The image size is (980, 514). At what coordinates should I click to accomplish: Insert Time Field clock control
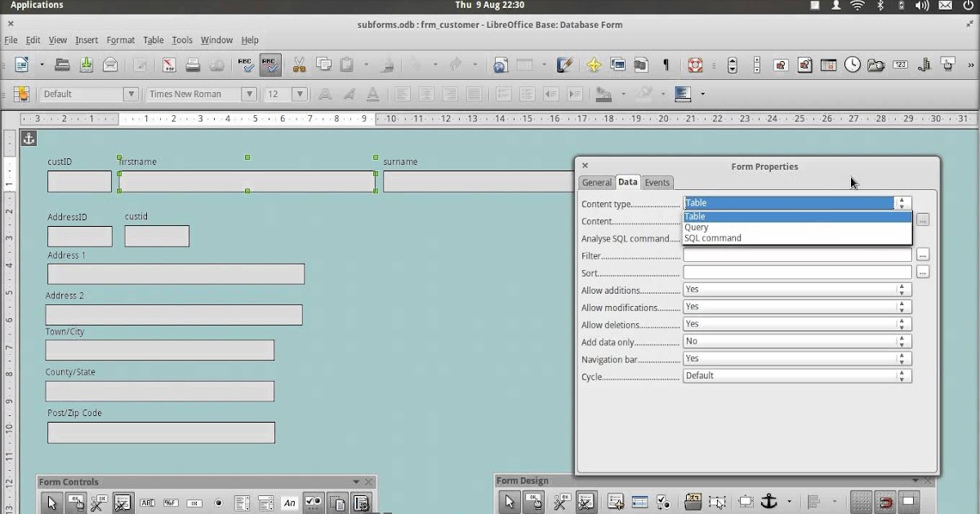pos(852,65)
